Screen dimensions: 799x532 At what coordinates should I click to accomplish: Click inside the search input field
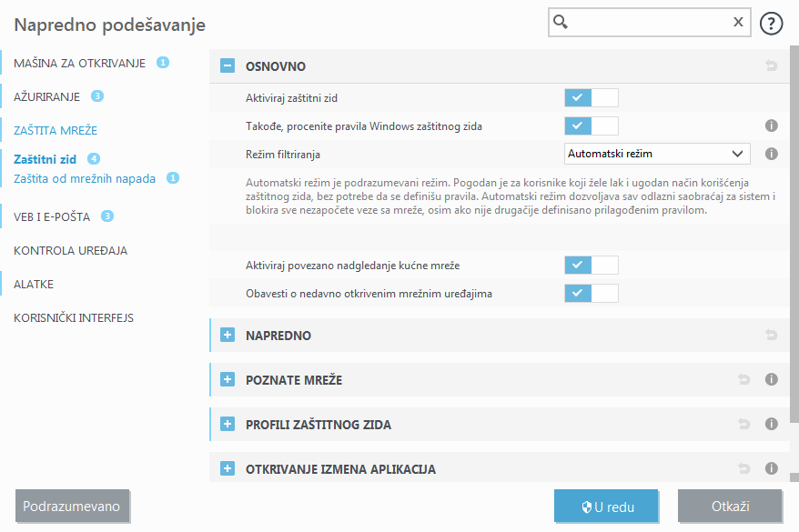(x=648, y=23)
